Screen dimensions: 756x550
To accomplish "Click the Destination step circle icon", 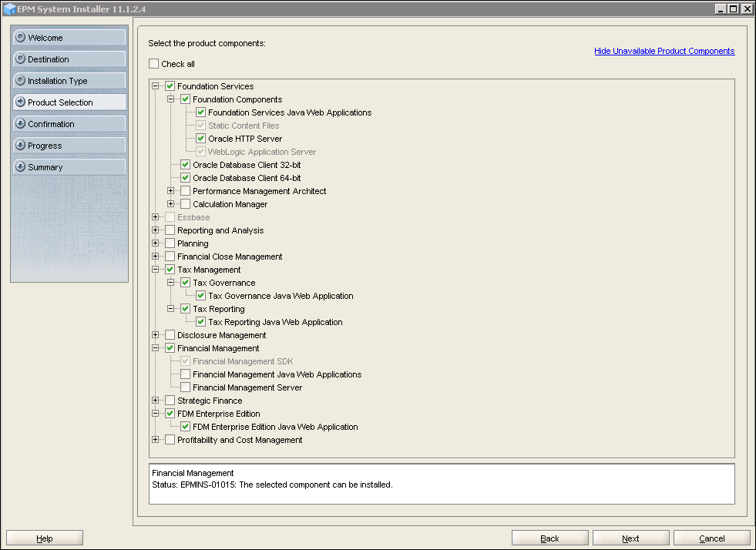I will tap(20, 59).
